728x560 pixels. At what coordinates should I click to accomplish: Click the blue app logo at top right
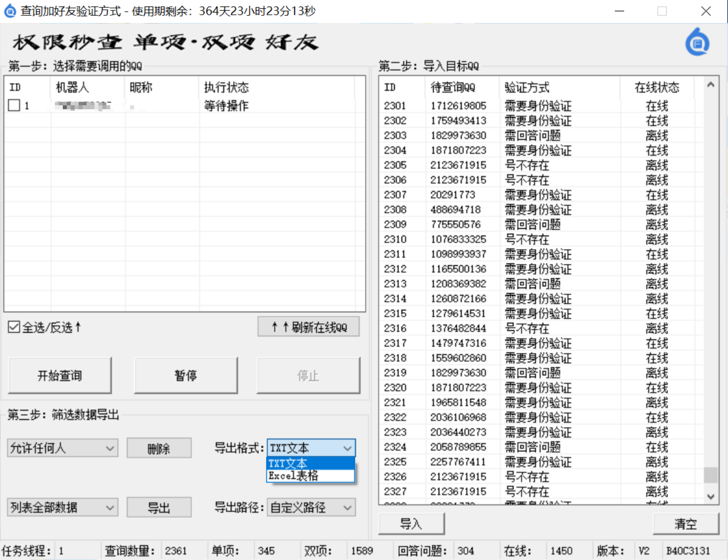(697, 42)
